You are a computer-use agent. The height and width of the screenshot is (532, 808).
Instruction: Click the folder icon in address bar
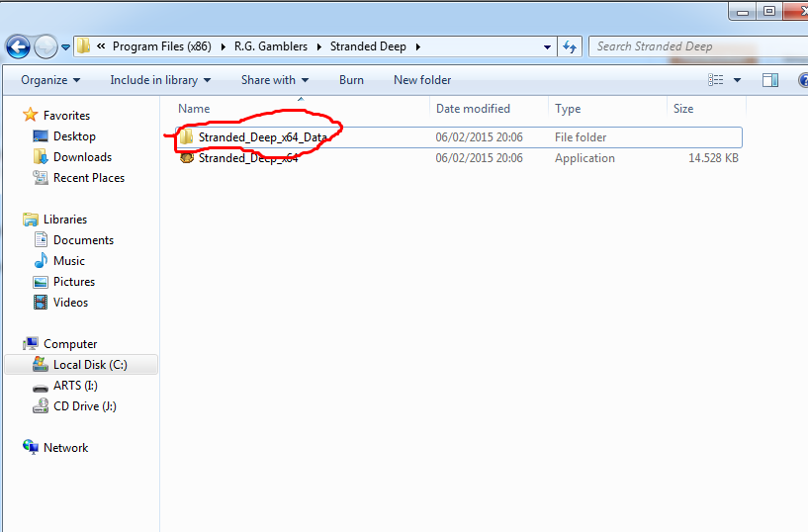(x=83, y=46)
